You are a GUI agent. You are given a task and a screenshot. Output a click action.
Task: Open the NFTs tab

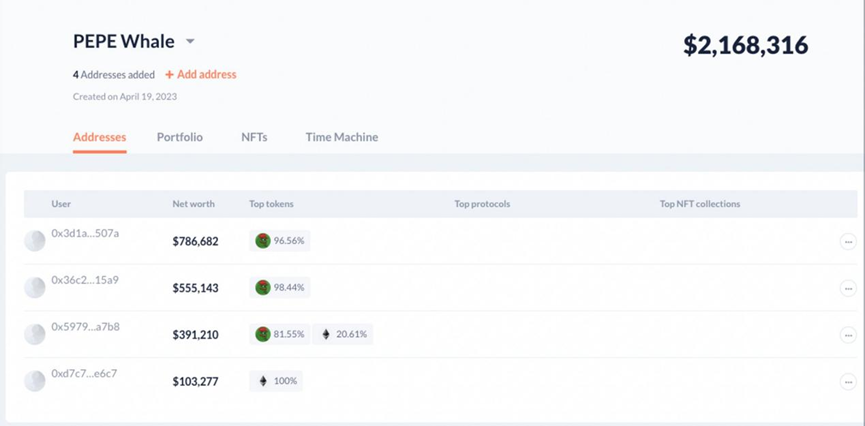pyautogui.click(x=254, y=137)
